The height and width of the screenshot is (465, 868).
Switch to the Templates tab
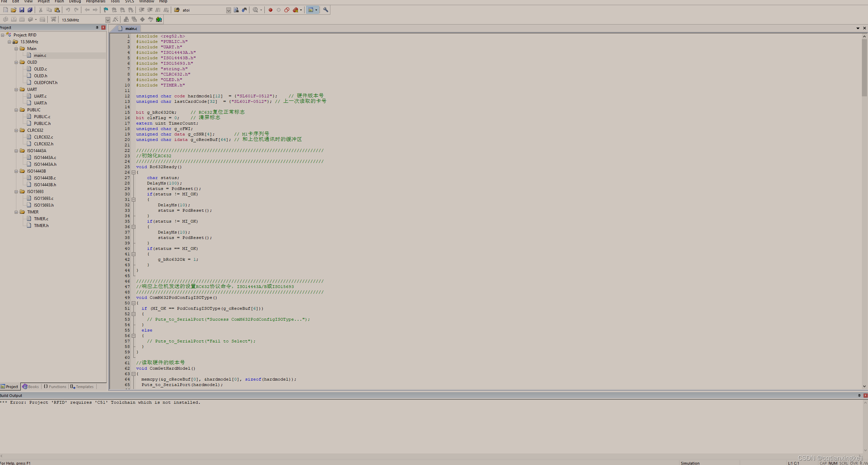(x=82, y=386)
